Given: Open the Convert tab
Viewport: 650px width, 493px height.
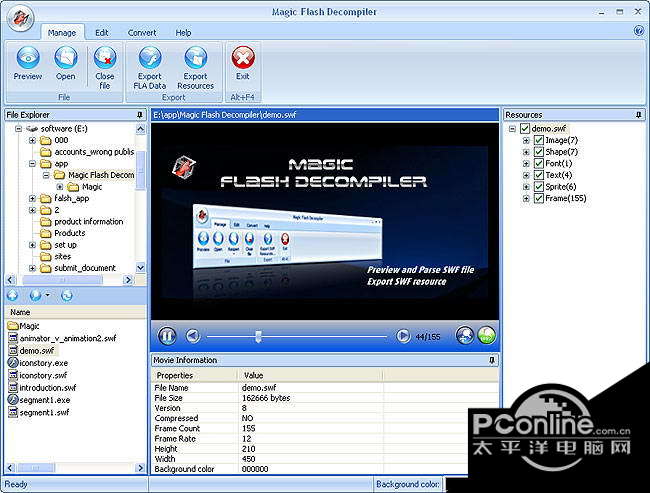Looking at the screenshot, I should coord(142,32).
